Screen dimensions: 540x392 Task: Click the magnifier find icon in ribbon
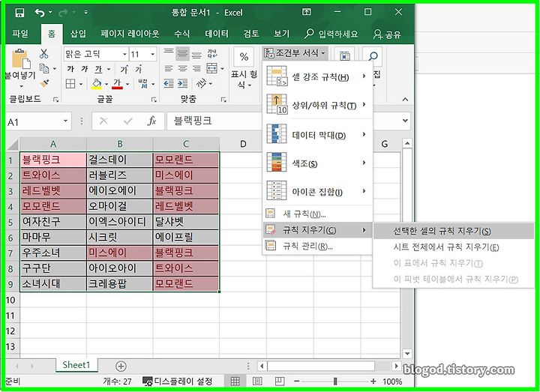pos(373,56)
